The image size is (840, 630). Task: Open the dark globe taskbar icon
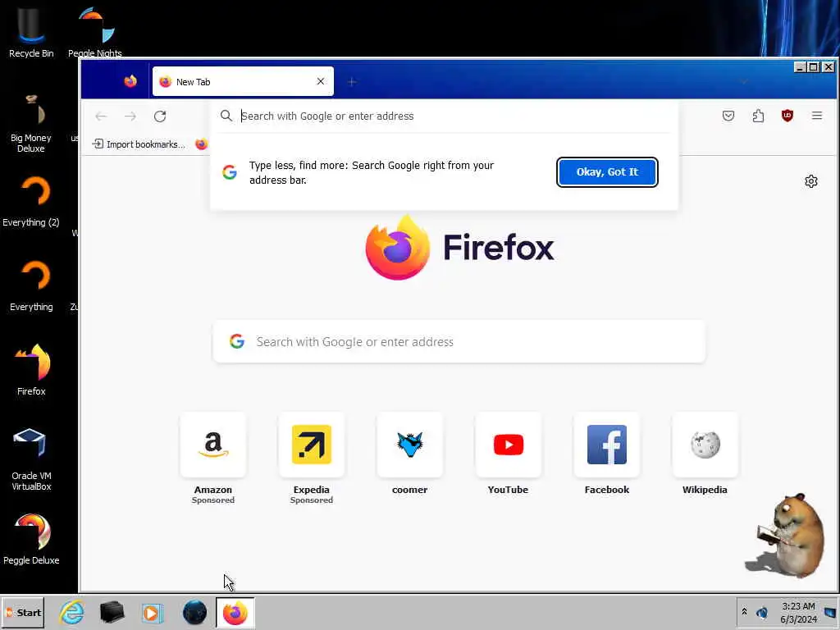[194, 612]
